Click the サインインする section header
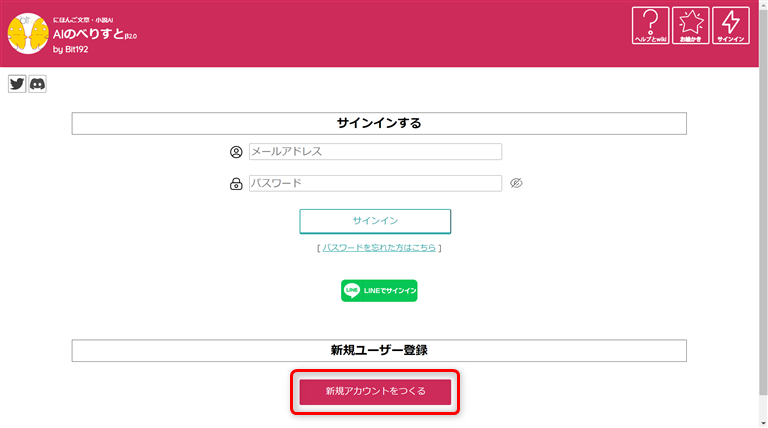This screenshot has width=768, height=428. pyautogui.click(x=379, y=123)
